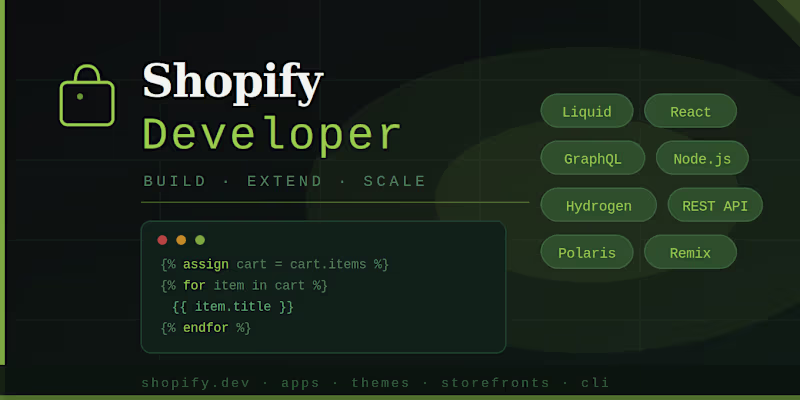The height and width of the screenshot is (400, 800).
Task: Click the assign cart code line
Action: click(x=274, y=264)
